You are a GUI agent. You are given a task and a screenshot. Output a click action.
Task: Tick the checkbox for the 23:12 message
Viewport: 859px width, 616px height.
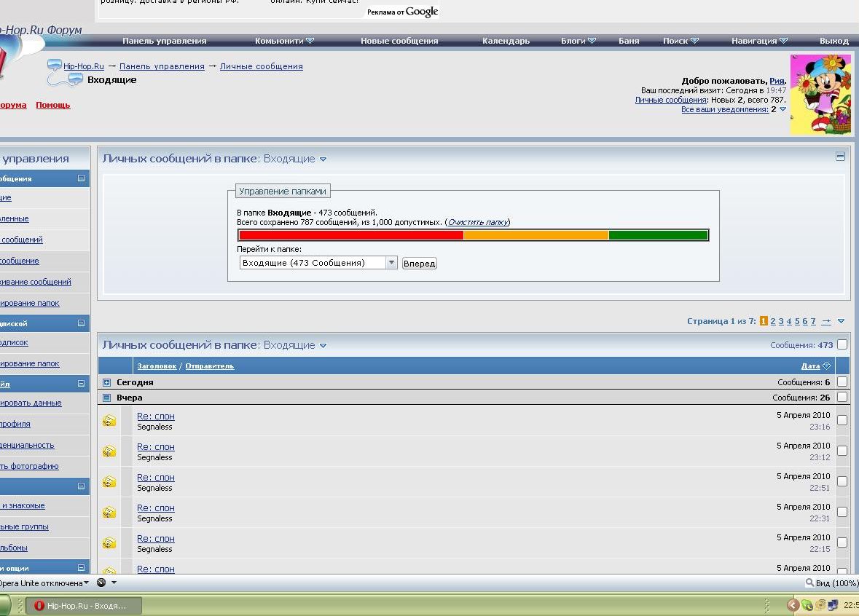[x=842, y=451]
